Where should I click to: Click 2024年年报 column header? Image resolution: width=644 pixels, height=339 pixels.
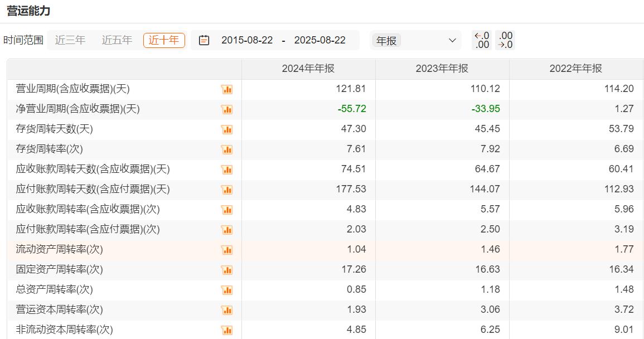tap(308, 69)
